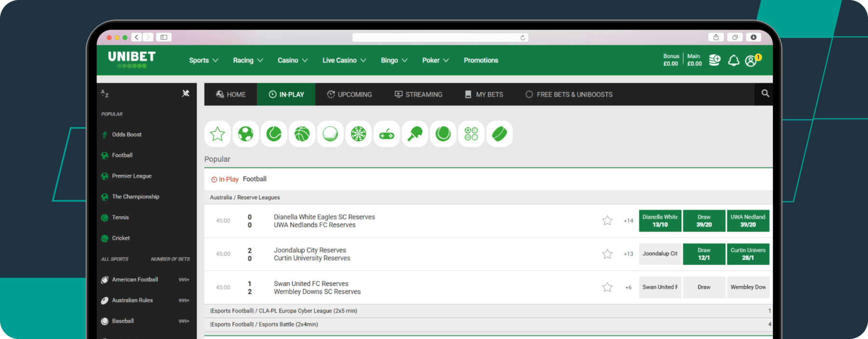This screenshot has height=339, width=868.
Task: Open the deposit coins icon
Action: 715,60
